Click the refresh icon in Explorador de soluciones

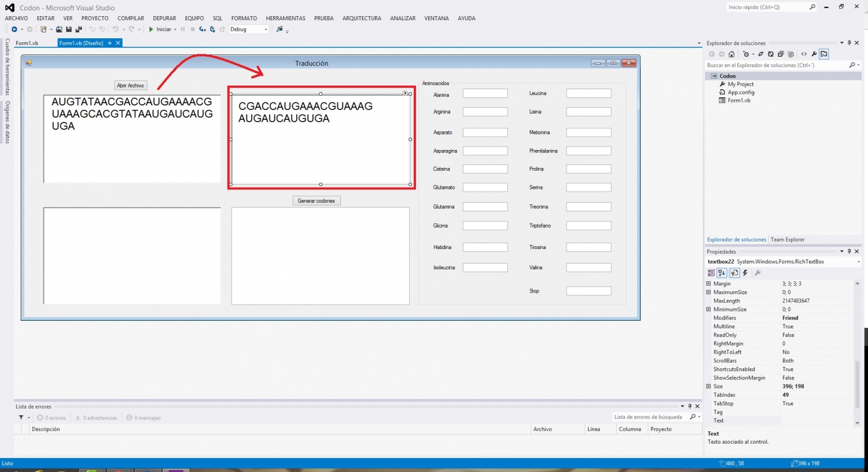tap(771, 54)
